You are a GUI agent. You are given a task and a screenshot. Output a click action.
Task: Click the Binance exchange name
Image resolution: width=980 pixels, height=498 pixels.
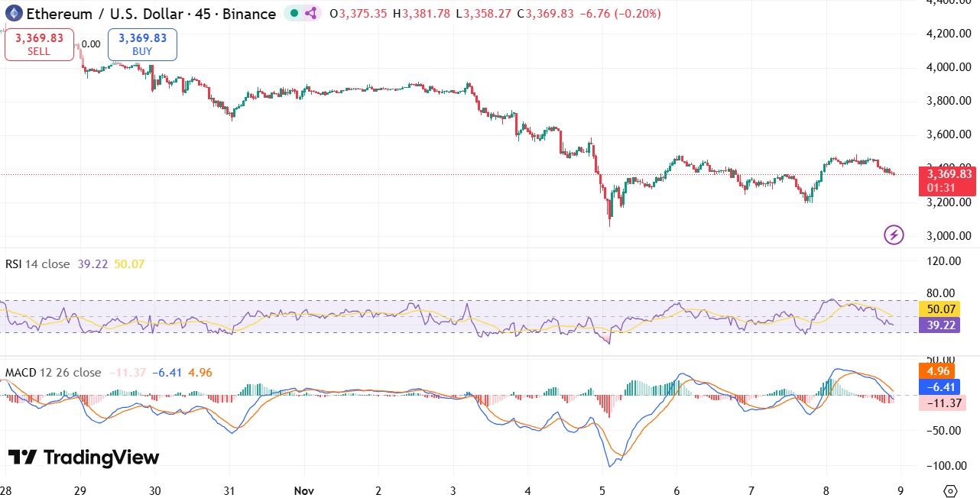(248, 14)
